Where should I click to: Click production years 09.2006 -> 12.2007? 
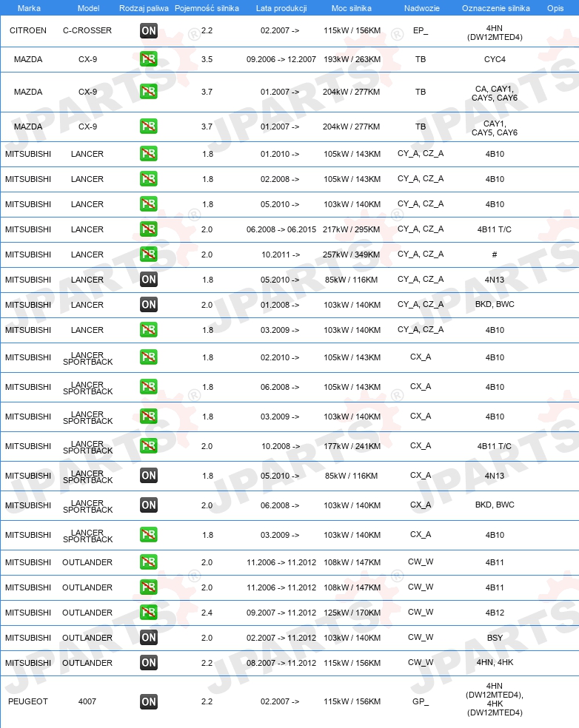(281, 59)
